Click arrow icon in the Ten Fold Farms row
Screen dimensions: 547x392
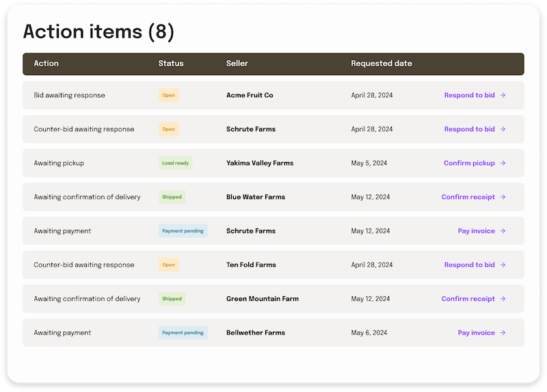[x=503, y=265]
